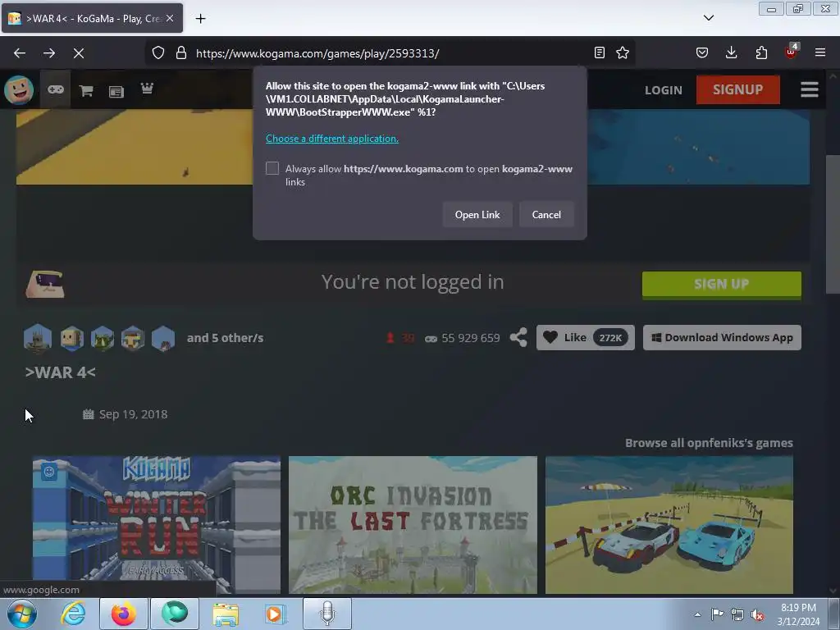
Task: Click the Action Center flag tray icon
Action: (x=717, y=614)
